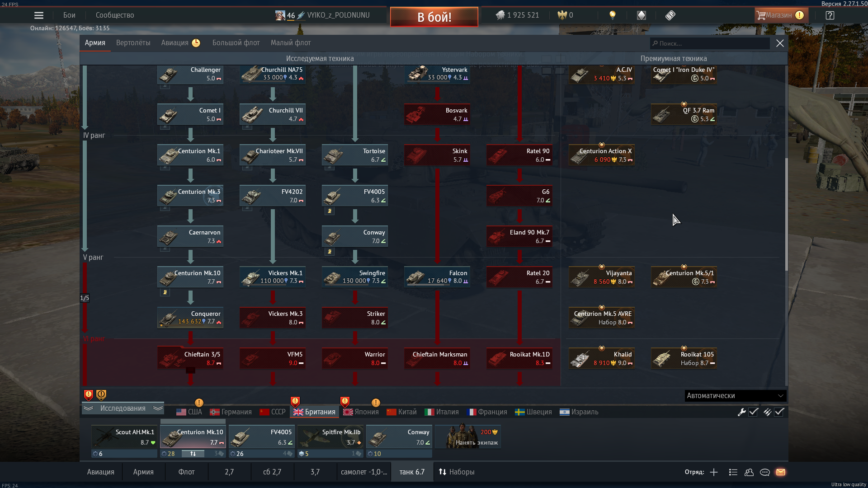868x488 pixels.
Task: Select the Авиация preset
Action: point(101,472)
